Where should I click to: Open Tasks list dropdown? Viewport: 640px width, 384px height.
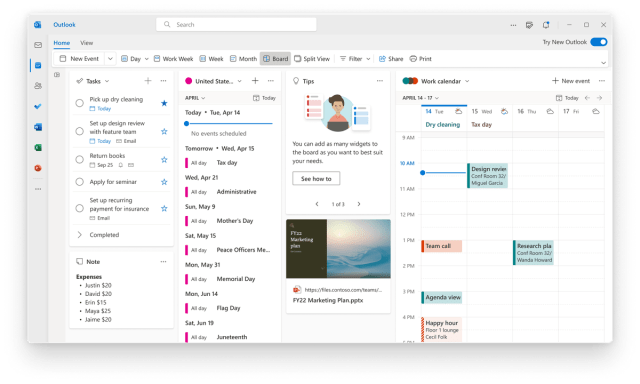tap(107, 81)
